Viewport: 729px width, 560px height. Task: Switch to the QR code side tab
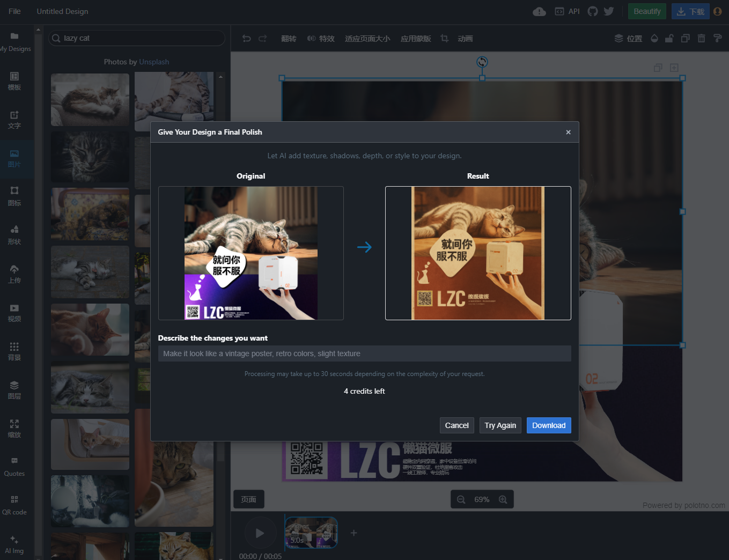[14, 505]
